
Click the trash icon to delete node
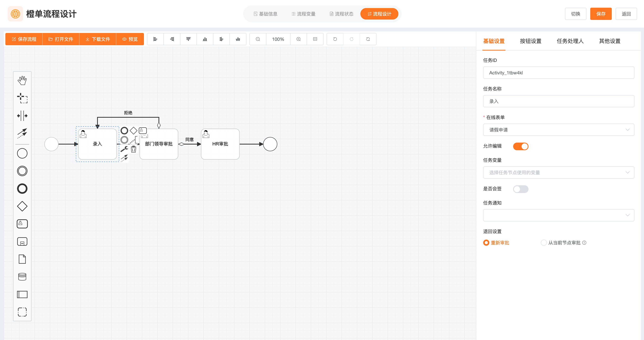(134, 149)
